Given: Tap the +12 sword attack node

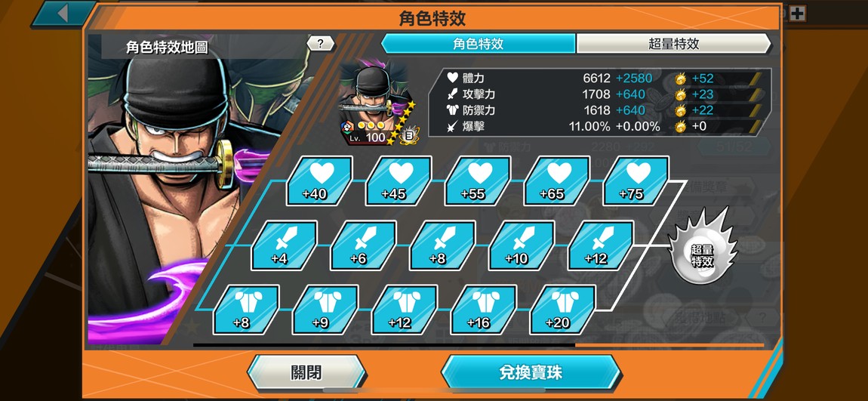Looking at the screenshot, I should [x=601, y=245].
